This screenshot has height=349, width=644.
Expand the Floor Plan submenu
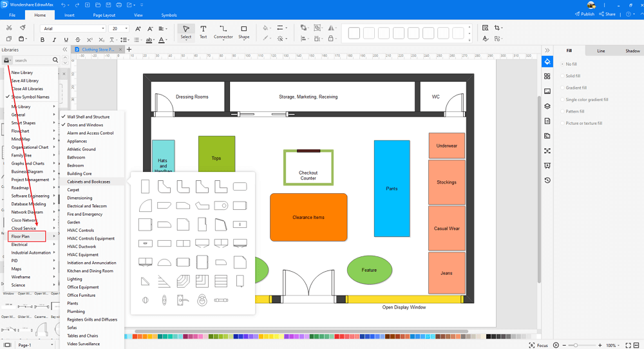pyautogui.click(x=26, y=236)
